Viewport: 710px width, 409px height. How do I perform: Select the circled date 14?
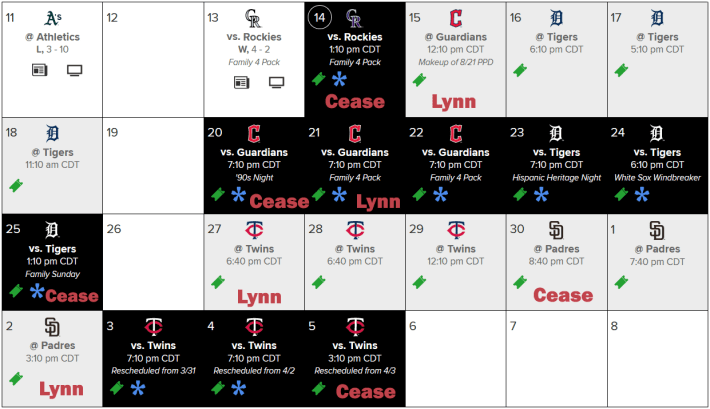click(x=319, y=17)
